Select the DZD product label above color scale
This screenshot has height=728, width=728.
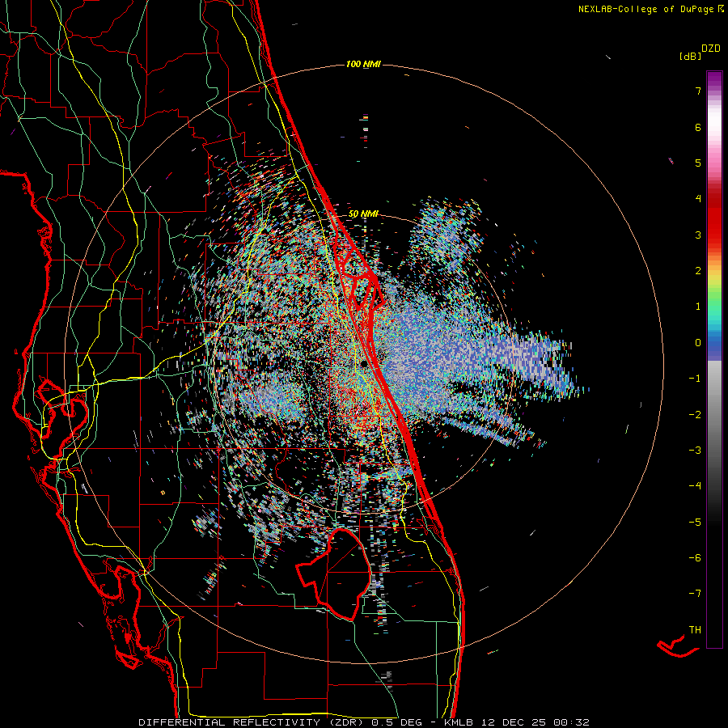coord(711,49)
